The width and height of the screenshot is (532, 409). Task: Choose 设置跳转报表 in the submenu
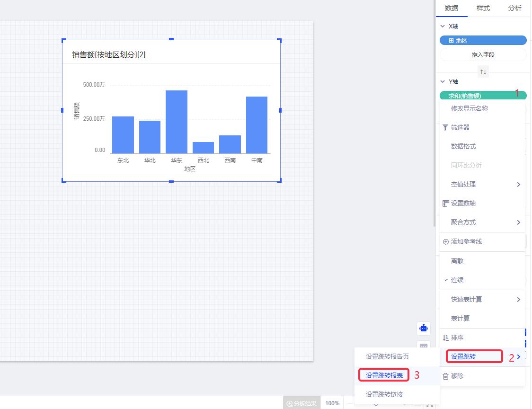pos(384,375)
